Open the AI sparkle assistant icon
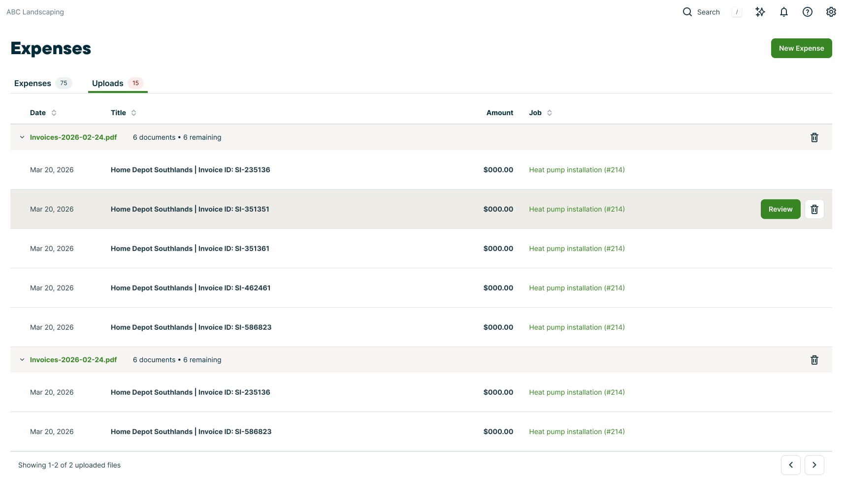Image resolution: width=845 pixels, height=504 pixels. (760, 12)
